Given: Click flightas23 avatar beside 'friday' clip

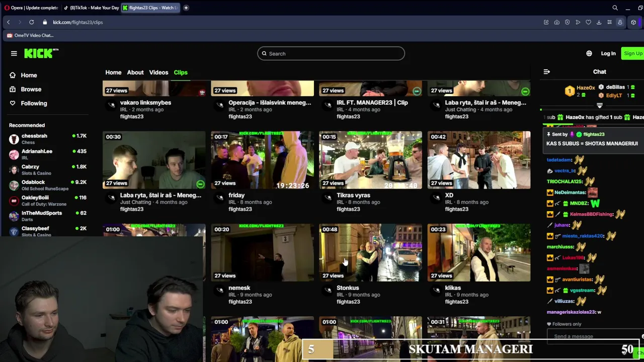Looking at the screenshot, I should point(220,198).
